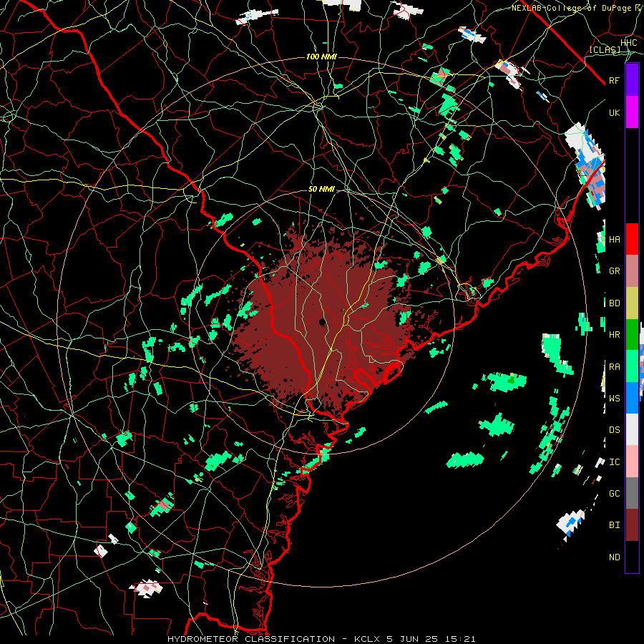Select the yellow BD legend swatch
This screenshot has width=644, height=644.
pos(632,303)
